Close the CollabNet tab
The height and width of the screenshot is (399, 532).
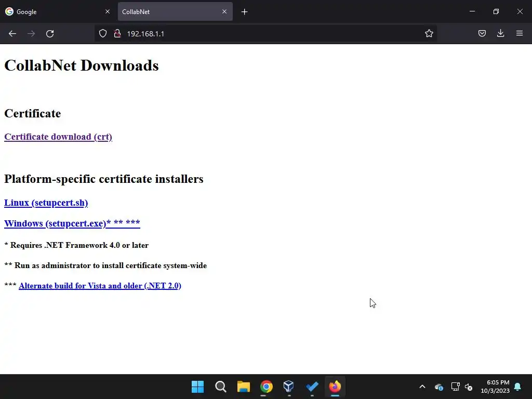[224, 11]
